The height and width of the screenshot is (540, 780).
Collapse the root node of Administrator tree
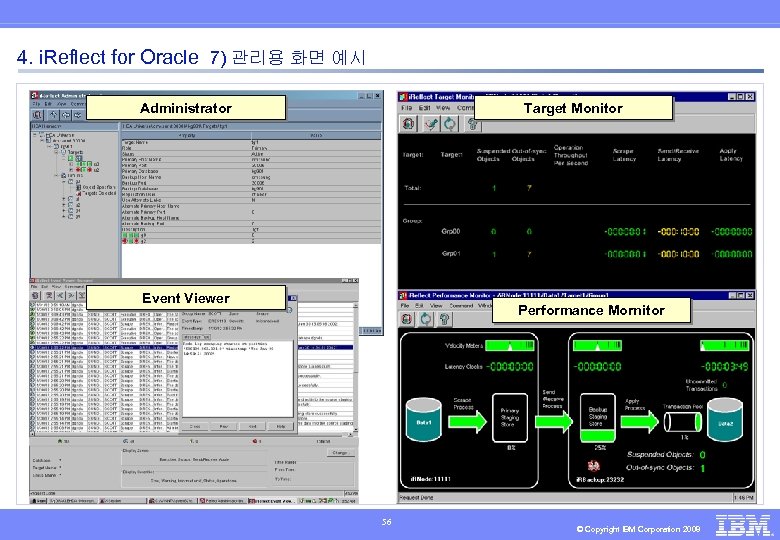coord(35,135)
